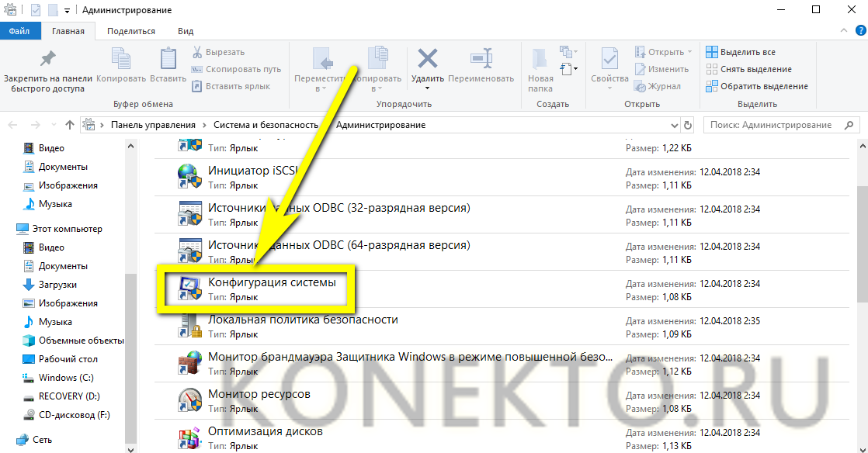Open Монитор ресурсов shortcut
The height and width of the screenshot is (453, 868).
[x=259, y=395]
